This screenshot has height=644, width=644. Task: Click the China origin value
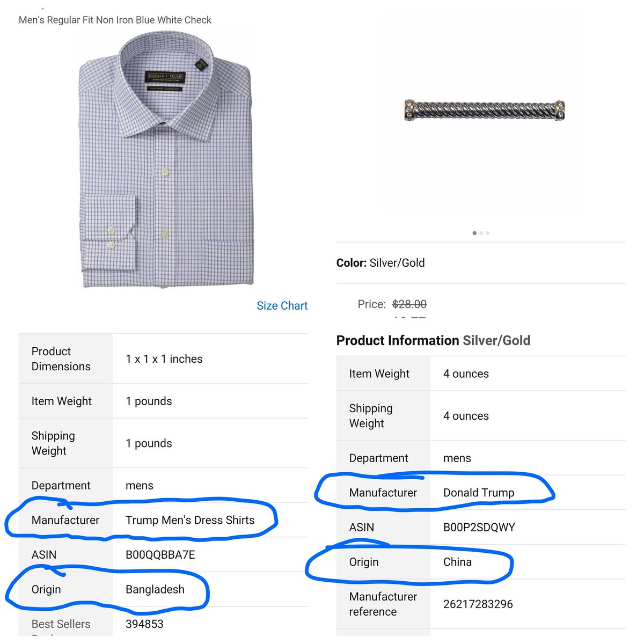click(x=457, y=562)
